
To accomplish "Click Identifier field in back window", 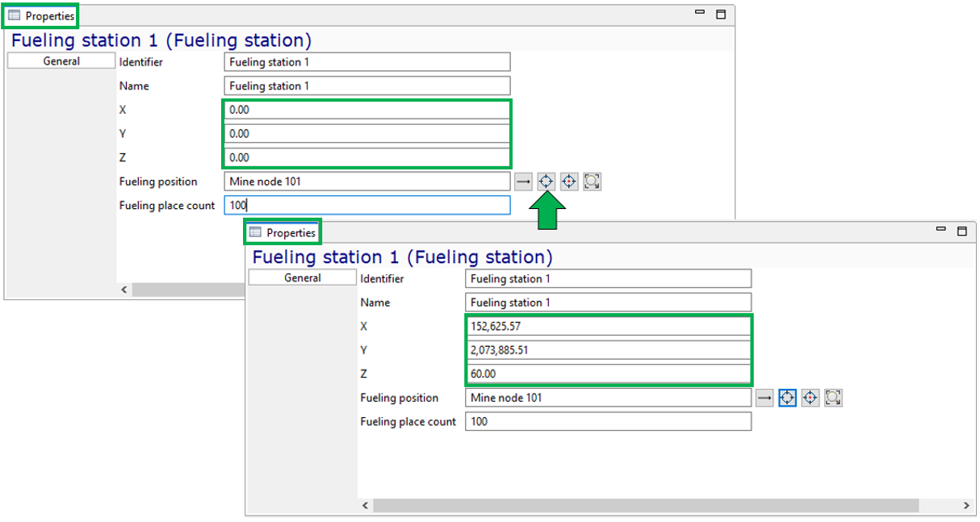I will click(x=367, y=62).
